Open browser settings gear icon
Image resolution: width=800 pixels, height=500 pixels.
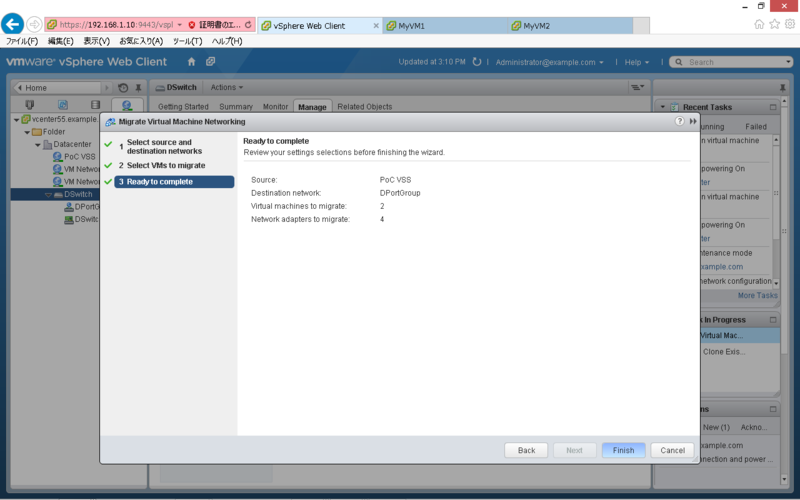click(x=790, y=24)
